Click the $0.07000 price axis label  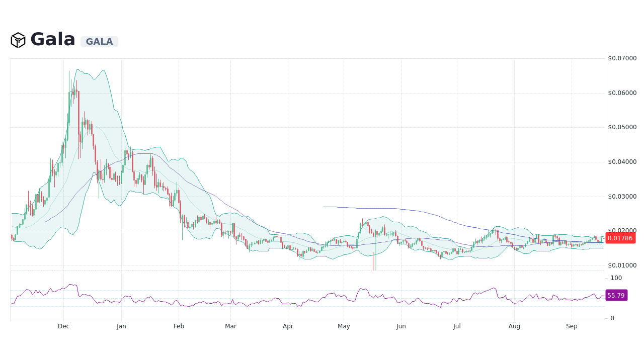pyautogui.click(x=621, y=58)
